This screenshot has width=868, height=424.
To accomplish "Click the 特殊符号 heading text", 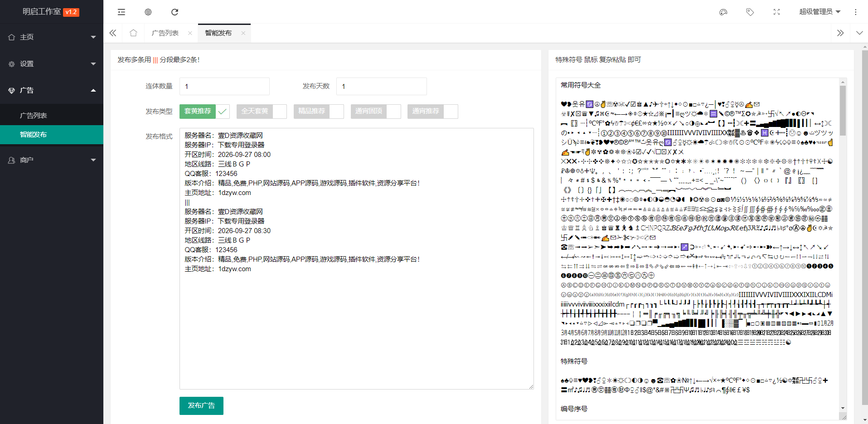I will coord(574,361).
